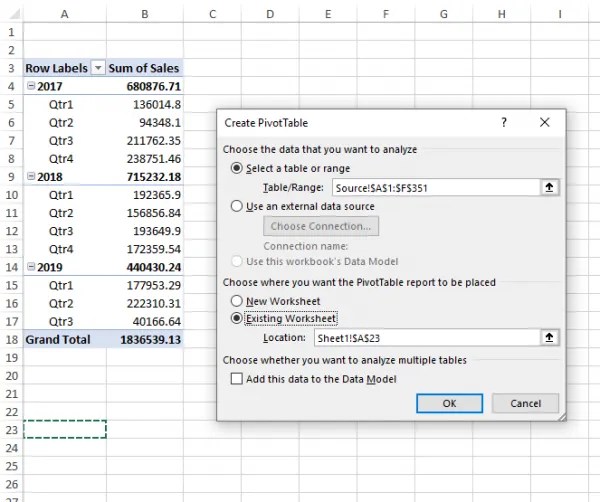
Task: Click the collapse range icon beside Location
Action: pos(549,337)
